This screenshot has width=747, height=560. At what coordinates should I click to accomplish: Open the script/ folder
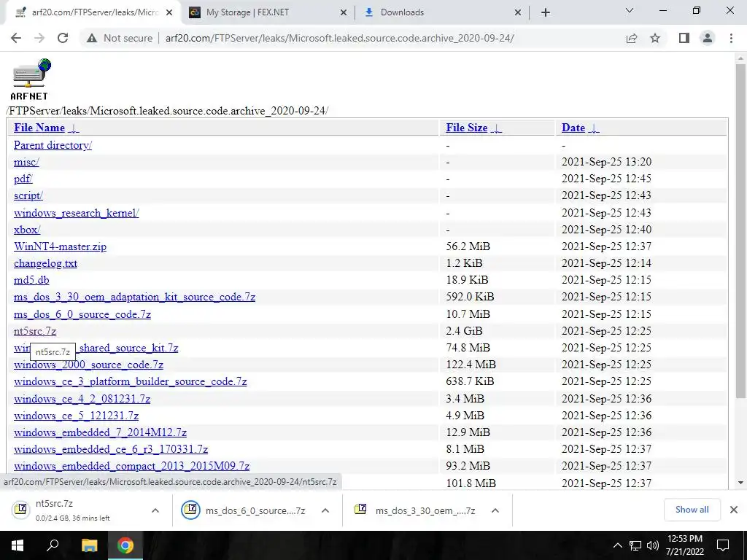pos(28,195)
